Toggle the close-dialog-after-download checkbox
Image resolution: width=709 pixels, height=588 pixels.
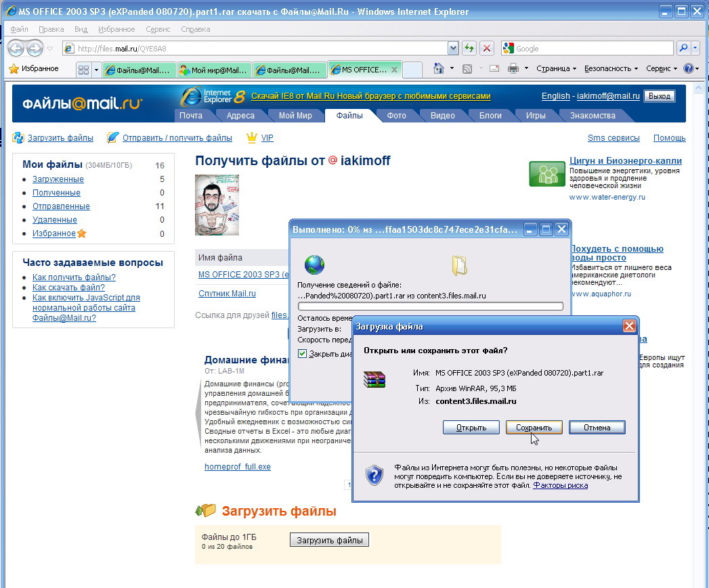click(x=303, y=353)
